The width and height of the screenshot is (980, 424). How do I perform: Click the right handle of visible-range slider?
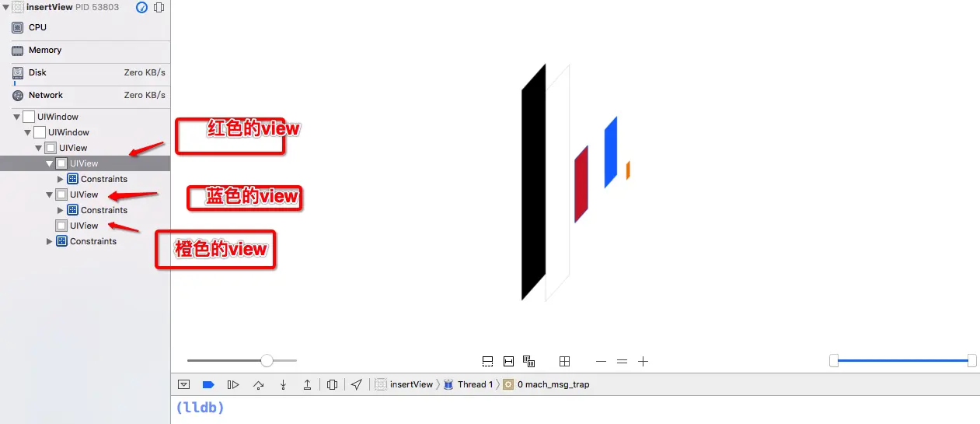(x=972, y=360)
